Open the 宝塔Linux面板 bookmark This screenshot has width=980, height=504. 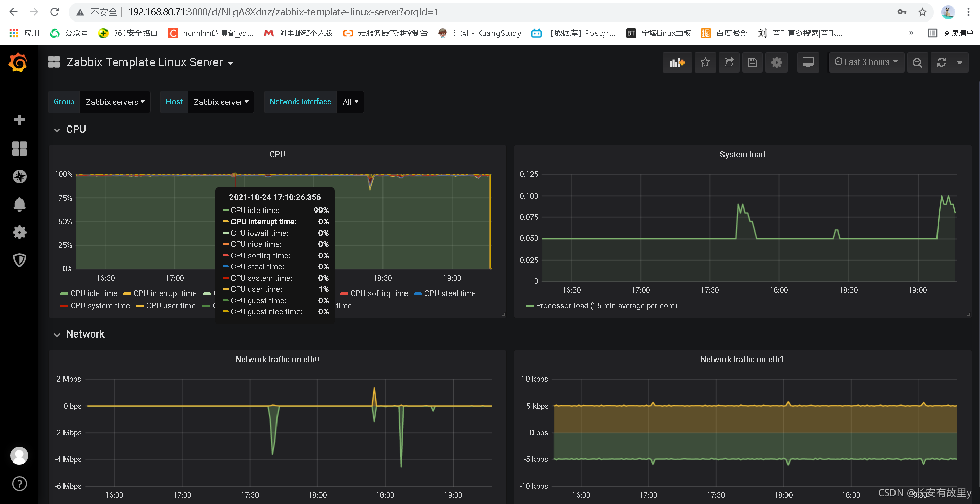coord(658,33)
